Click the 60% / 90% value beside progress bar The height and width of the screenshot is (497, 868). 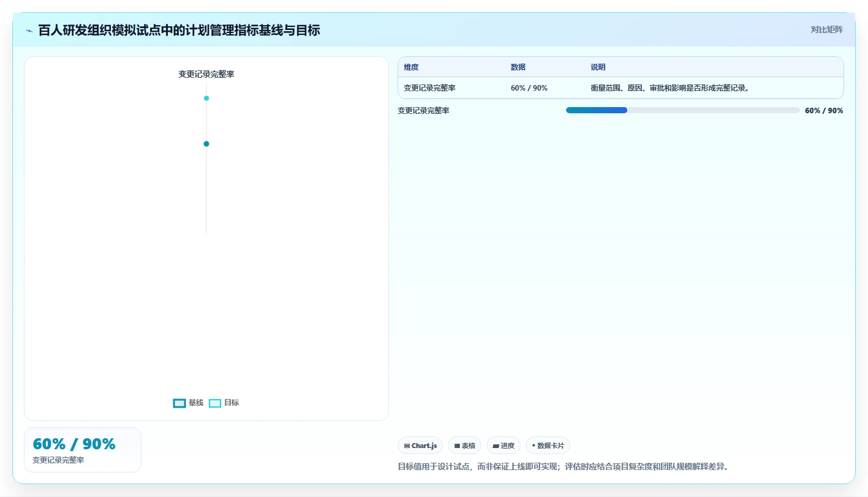(824, 111)
